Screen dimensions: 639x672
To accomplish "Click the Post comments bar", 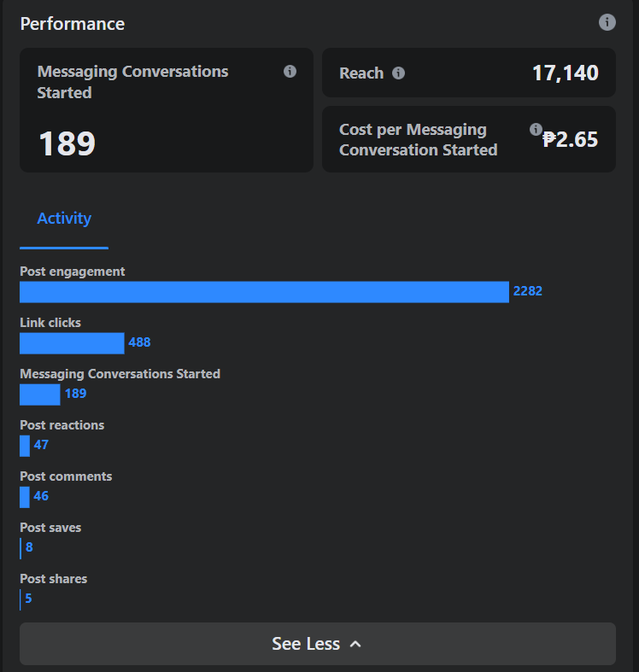I will pyautogui.click(x=25, y=497).
